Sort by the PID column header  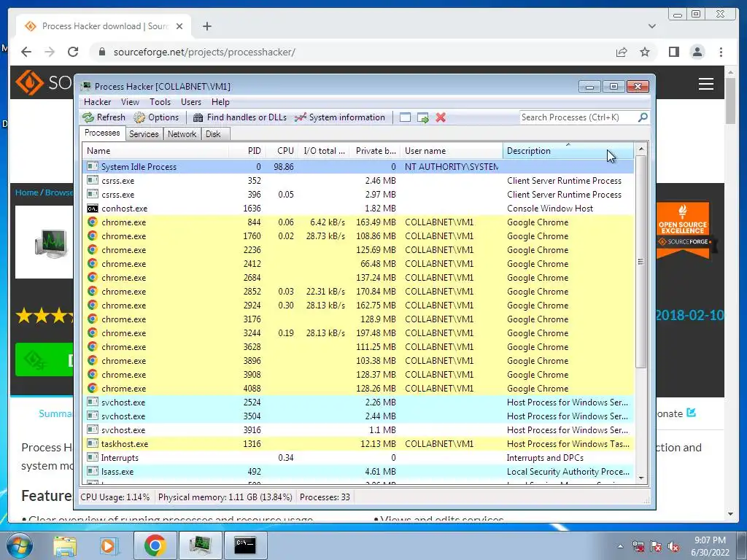[x=247, y=151]
